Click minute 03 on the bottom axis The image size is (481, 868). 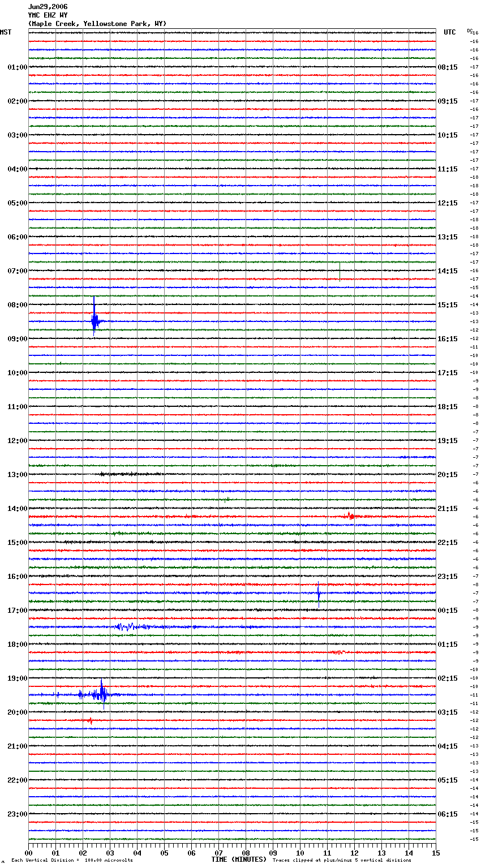pos(110,853)
